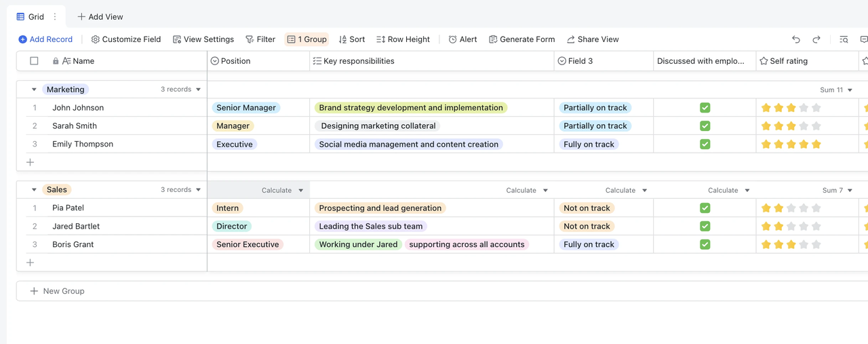Click the Intern position tag
This screenshot has width=868, height=344.
(227, 208)
